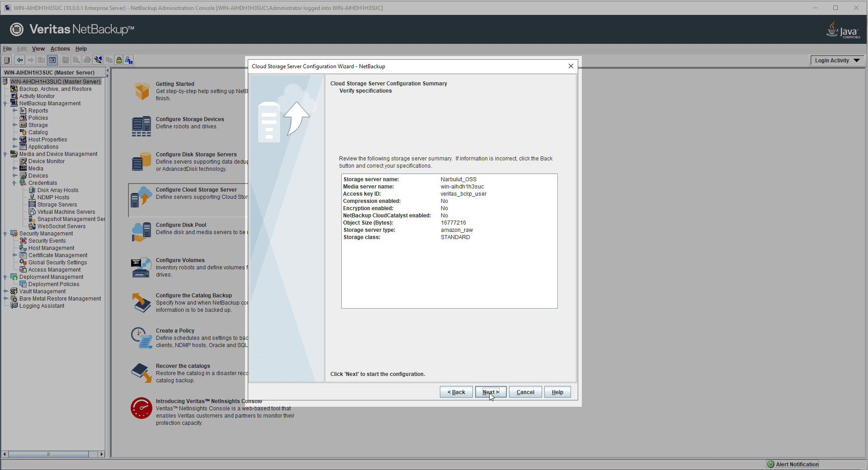Click the Create a Policy clock icon
The height and width of the screenshot is (470, 868).
click(x=141, y=338)
